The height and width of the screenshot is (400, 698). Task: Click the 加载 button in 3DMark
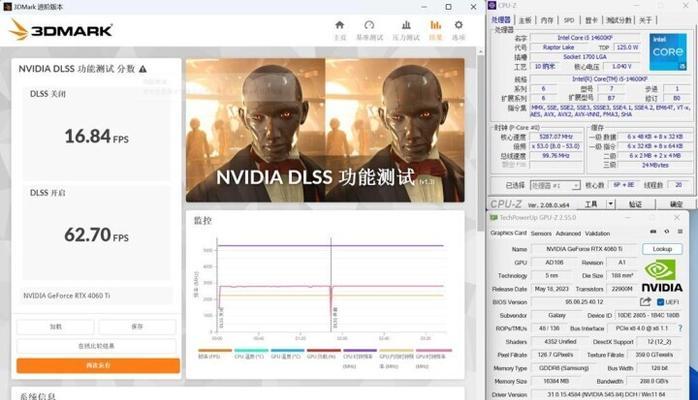(56, 327)
